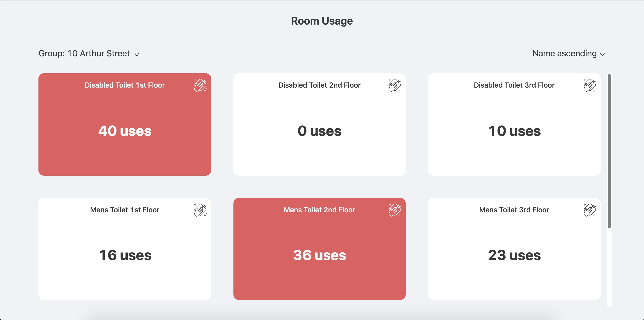Click cleaning hands icon on Mens Toilet 1st Floor
This screenshot has width=644, height=320.
(x=200, y=210)
